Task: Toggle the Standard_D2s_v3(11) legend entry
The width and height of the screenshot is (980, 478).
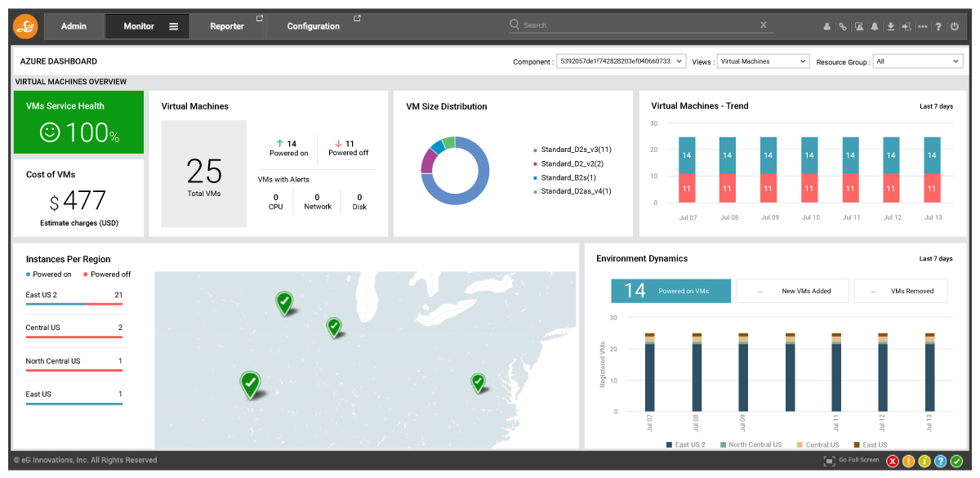Action: click(573, 150)
